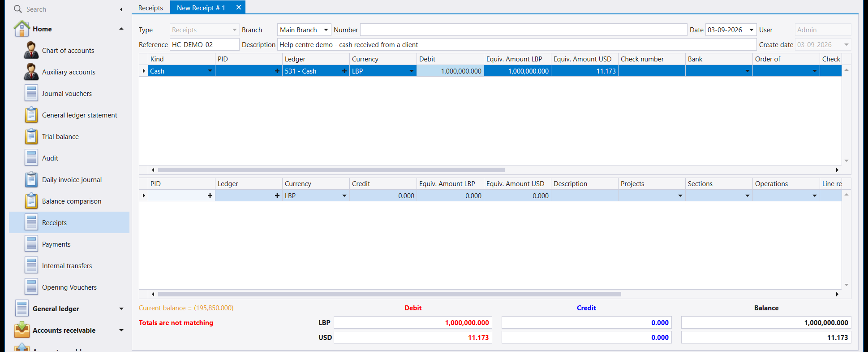Select the Accounts receivable module icon
This screenshot has width=868, height=352.
21,330
